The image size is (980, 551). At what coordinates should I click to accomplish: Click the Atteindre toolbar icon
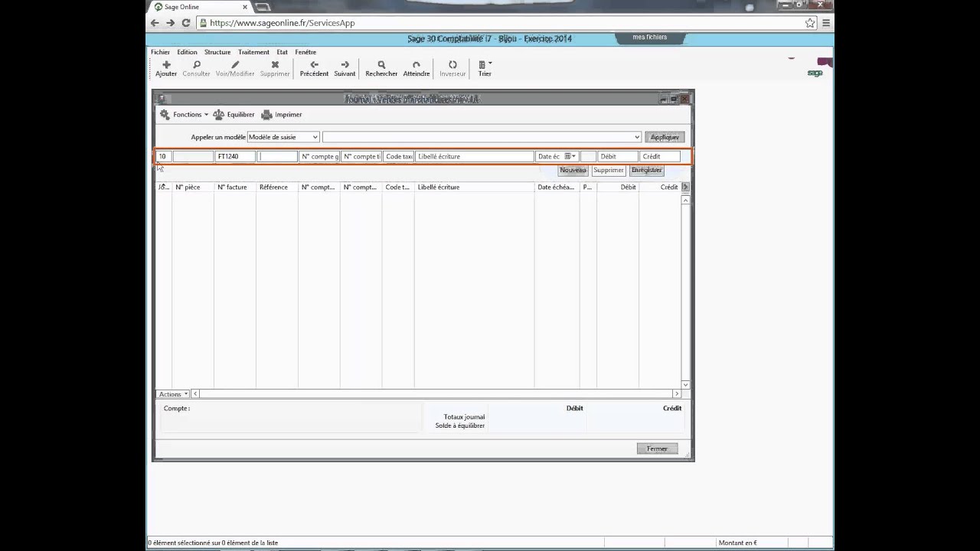[x=416, y=65]
